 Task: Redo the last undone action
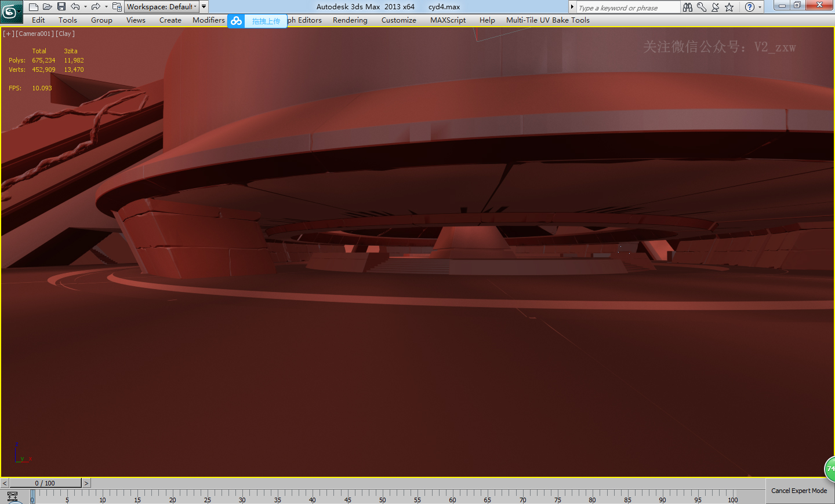click(x=96, y=7)
